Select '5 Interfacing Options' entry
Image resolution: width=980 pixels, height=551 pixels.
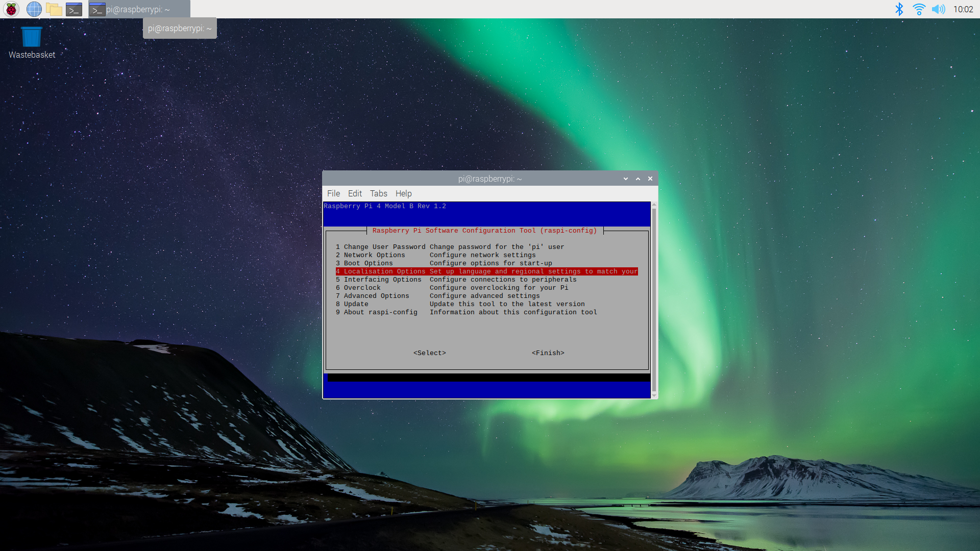pyautogui.click(x=486, y=280)
